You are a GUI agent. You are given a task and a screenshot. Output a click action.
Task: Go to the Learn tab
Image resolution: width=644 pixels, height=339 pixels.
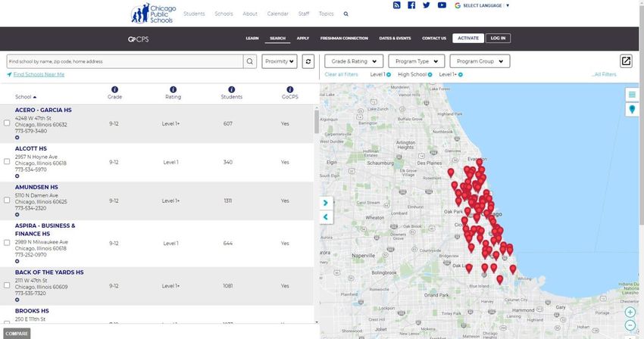pos(252,38)
